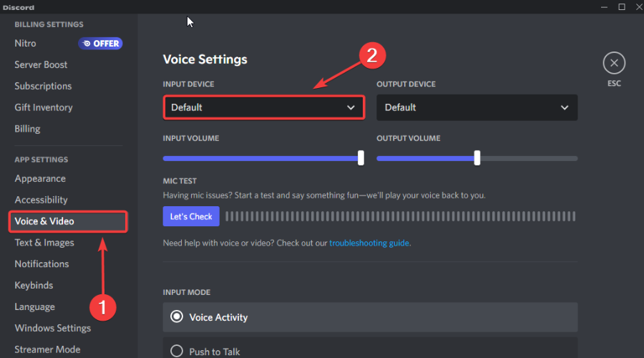Minimize the Discord window
The height and width of the screenshot is (358, 644).
pyautogui.click(x=604, y=7)
